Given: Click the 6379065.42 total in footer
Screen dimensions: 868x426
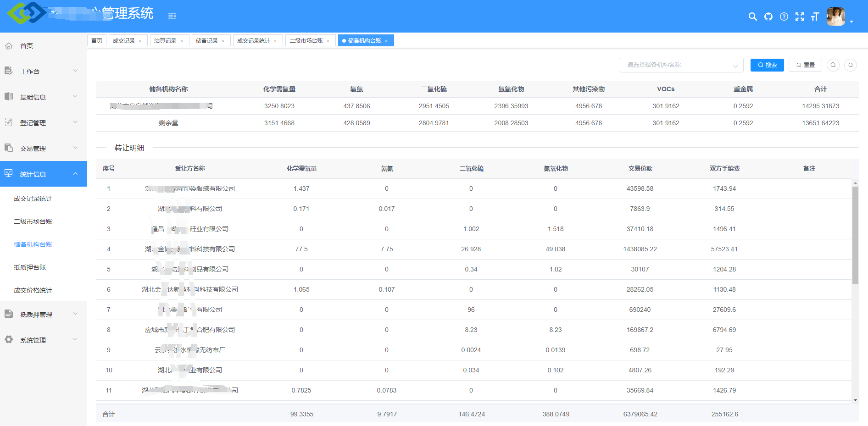Looking at the screenshot, I should coord(640,414).
